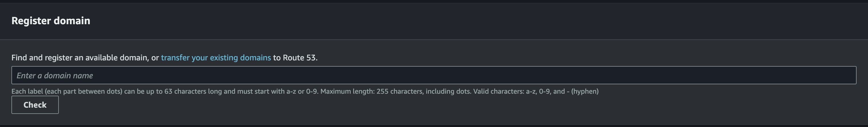Viewport: 868px width, 127px height.
Task: Click the Check button
Action: point(35,105)
